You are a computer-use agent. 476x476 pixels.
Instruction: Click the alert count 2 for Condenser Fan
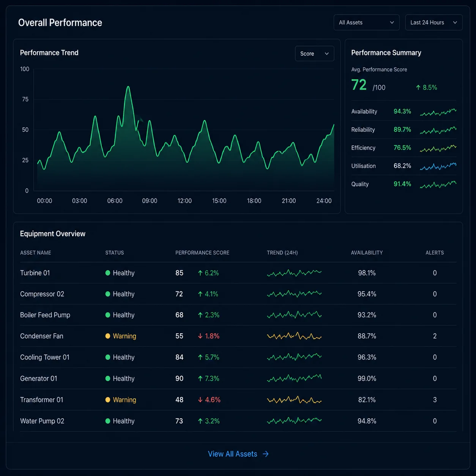pos(435,336)
